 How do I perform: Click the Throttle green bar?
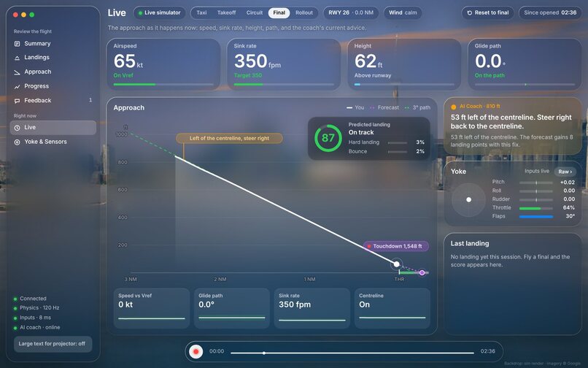point(530,208)
